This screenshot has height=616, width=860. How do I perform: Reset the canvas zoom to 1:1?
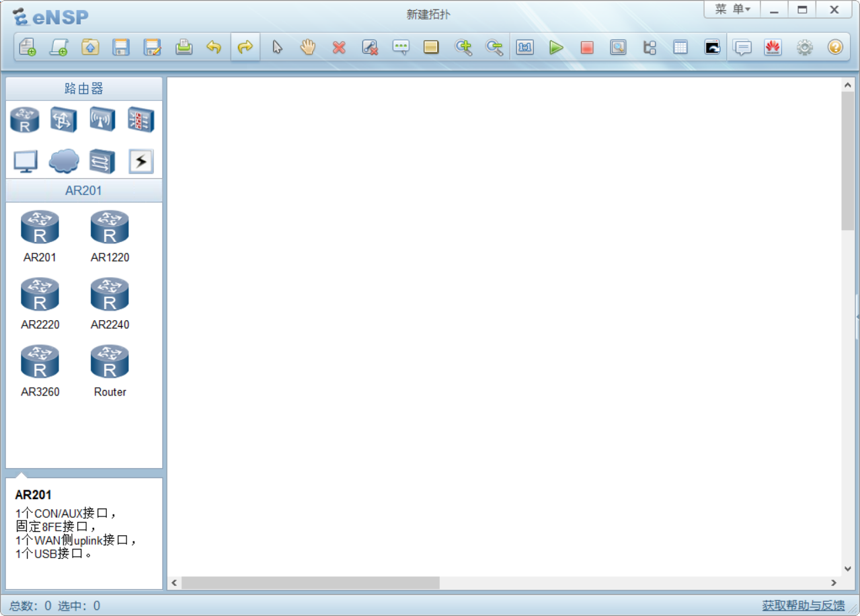[x=525, y=48]
